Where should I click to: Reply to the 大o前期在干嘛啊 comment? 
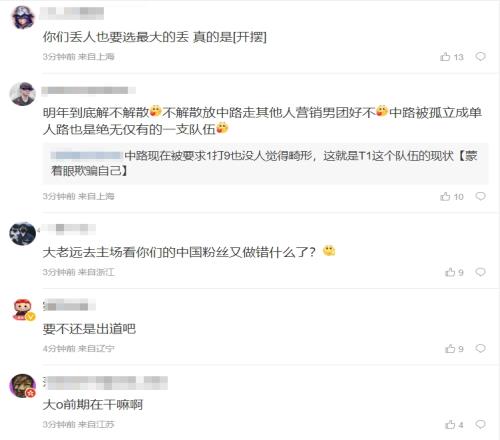[480, 424]
